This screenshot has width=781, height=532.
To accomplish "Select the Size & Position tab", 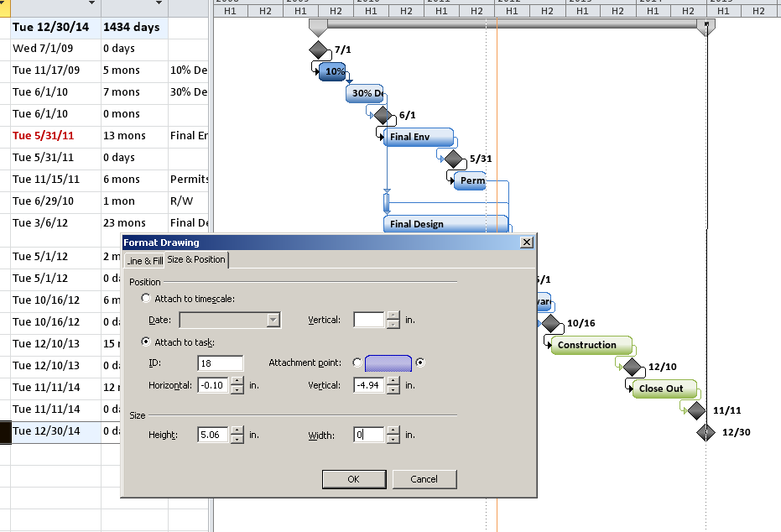I will point(197,260).
